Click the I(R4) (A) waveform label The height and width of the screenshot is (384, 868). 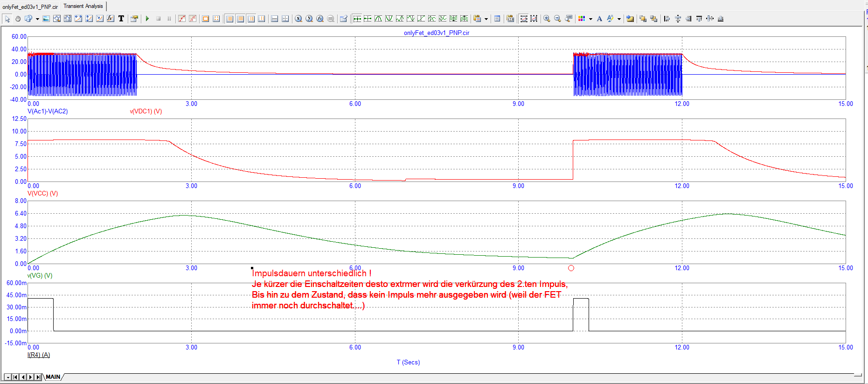pyautogui.click(x=39, y=355)
